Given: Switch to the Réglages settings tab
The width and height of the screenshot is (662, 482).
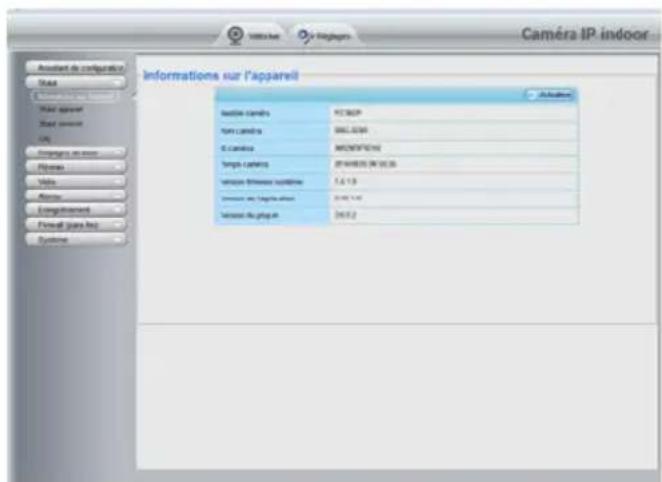Looking at the screenshot, I should pos(324,36).
